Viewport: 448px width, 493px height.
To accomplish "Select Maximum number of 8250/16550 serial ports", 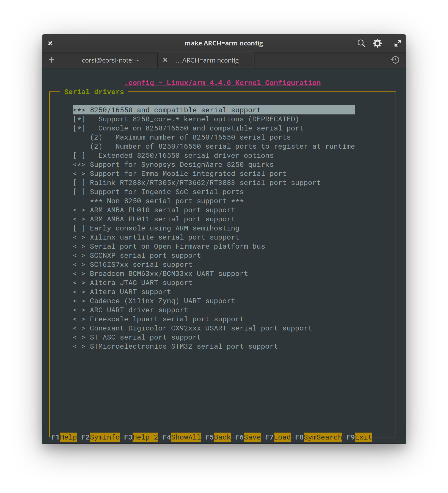I will (190, 137).
